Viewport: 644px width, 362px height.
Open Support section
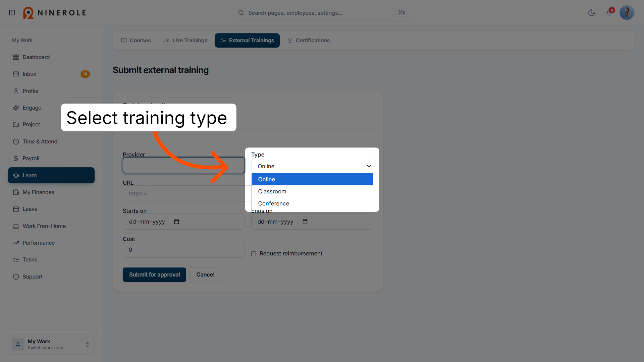[x=51, y=277]
